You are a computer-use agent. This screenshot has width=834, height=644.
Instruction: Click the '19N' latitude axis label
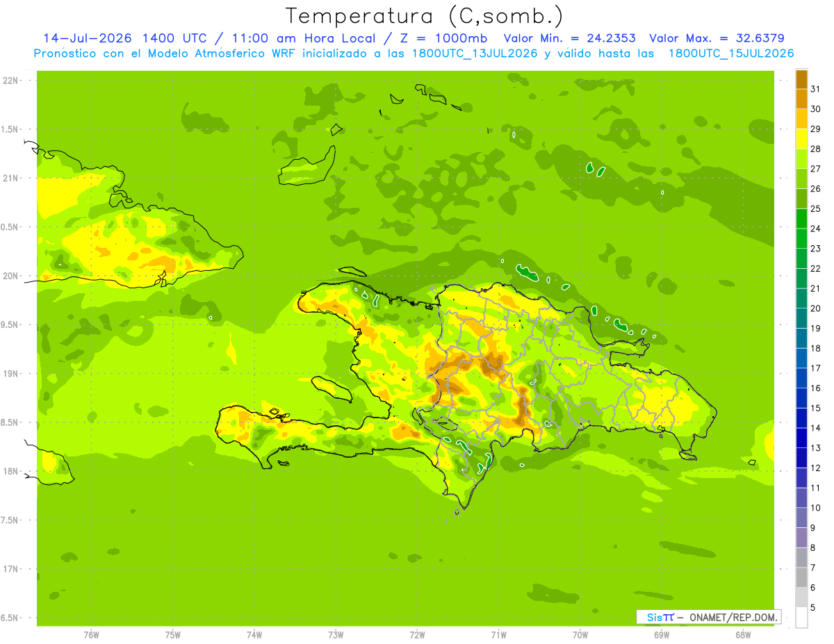tap(10, 374)
